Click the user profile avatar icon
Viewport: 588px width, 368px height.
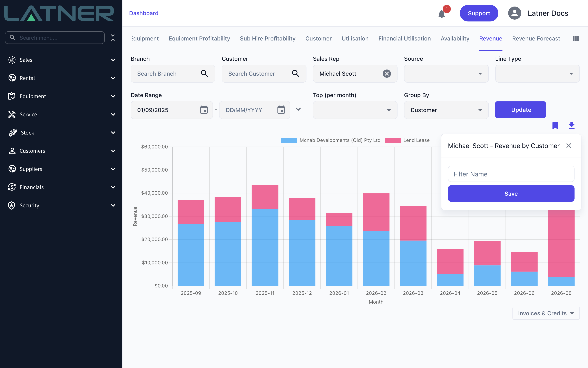[514, 13]
